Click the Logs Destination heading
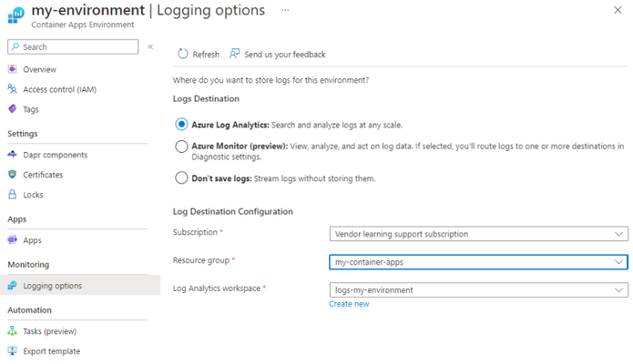 (x=206, y=98)
